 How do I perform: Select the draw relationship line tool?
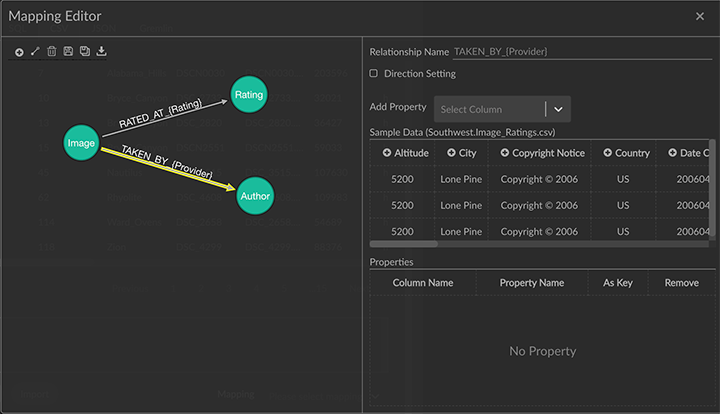point(35,51)
